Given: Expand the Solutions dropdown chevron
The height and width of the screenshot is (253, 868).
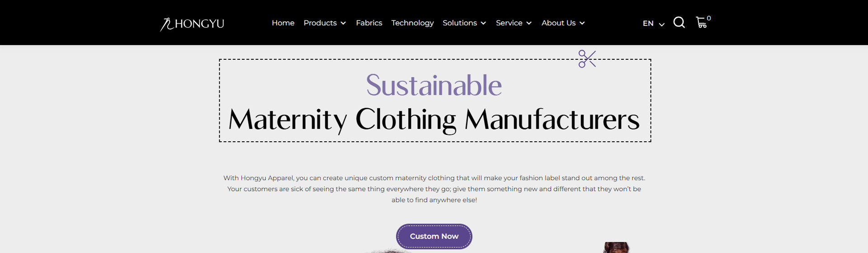Looking at the screenshot, I should pos(483,23).
